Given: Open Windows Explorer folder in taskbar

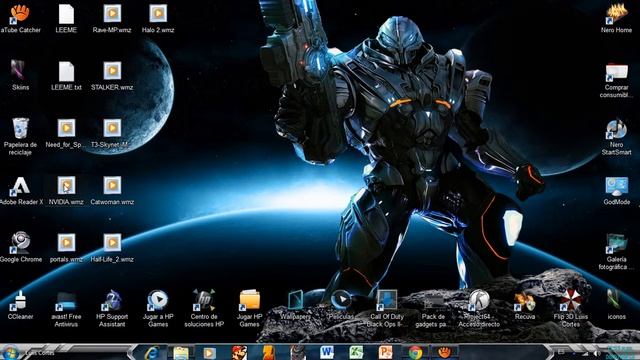Looking at the screenshot, I should pos(180,353).
